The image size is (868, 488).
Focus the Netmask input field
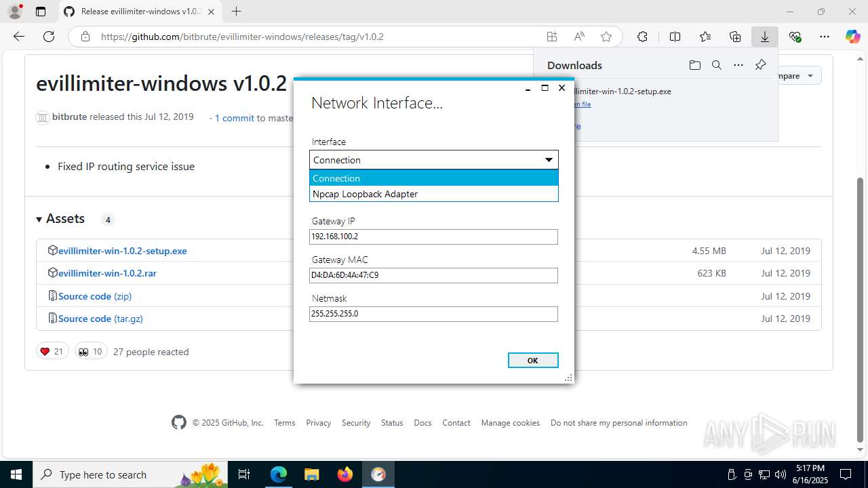coord(433,314)
